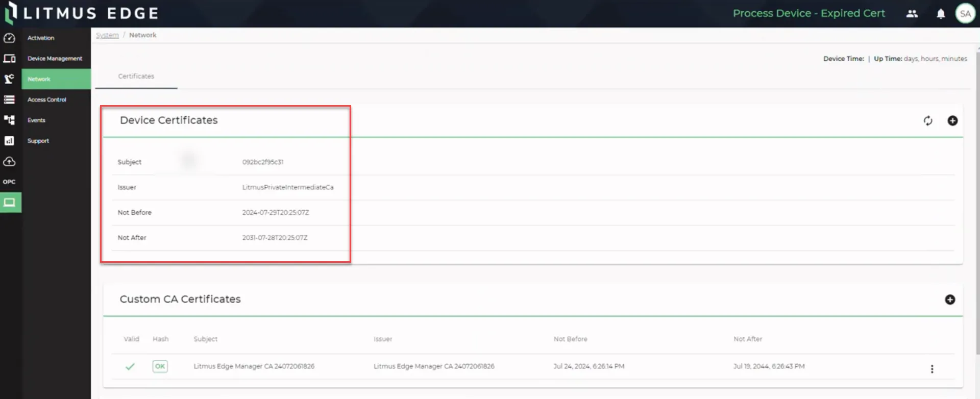Open options menu for Litmus Edge Manager CA row
980x399 pixels.
point(932,369)
